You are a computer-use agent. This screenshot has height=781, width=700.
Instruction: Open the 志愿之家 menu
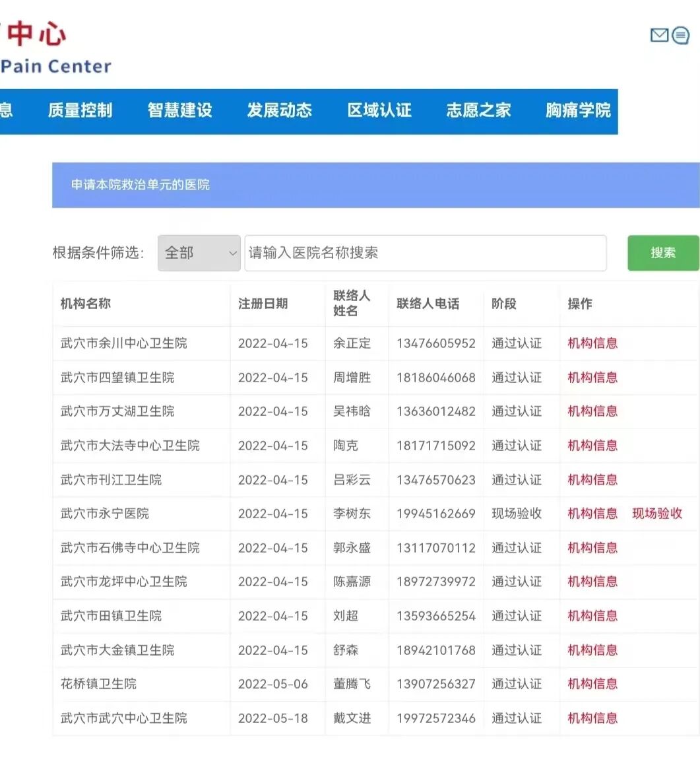(x=478, y=111)
